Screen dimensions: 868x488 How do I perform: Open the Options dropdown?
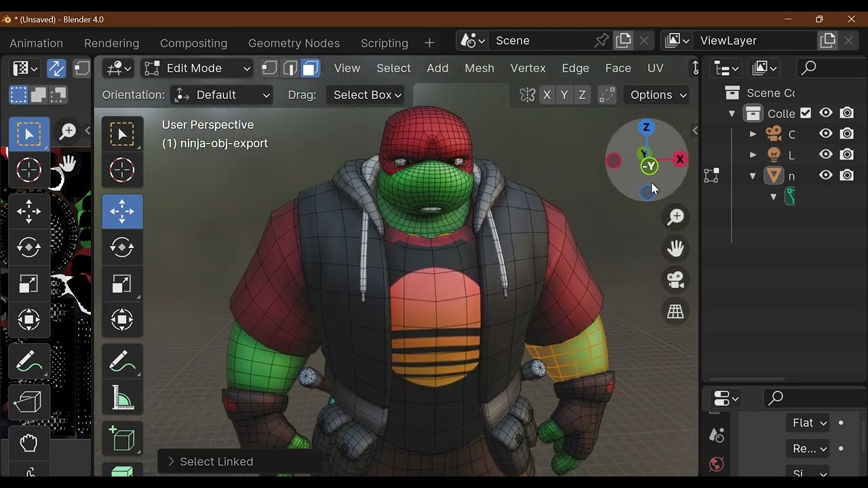click(658, 95)
